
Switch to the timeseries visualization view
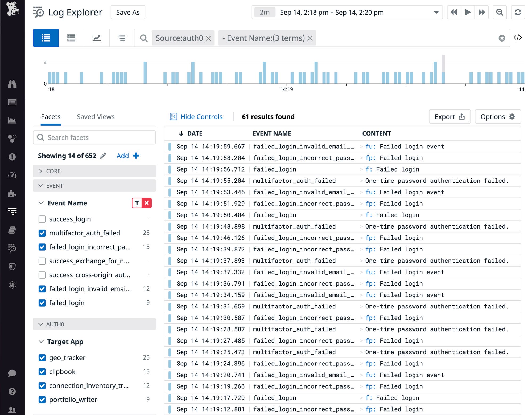[x=97, y=38]
